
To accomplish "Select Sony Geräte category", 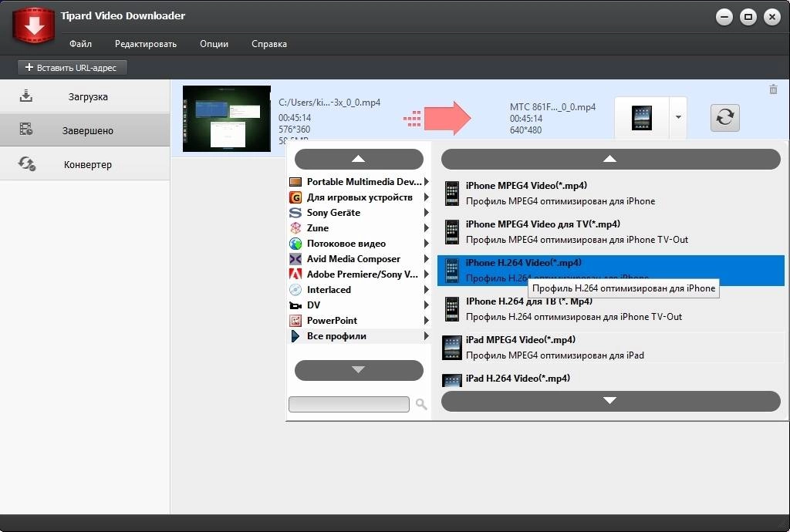I will [x=359, y=212].
